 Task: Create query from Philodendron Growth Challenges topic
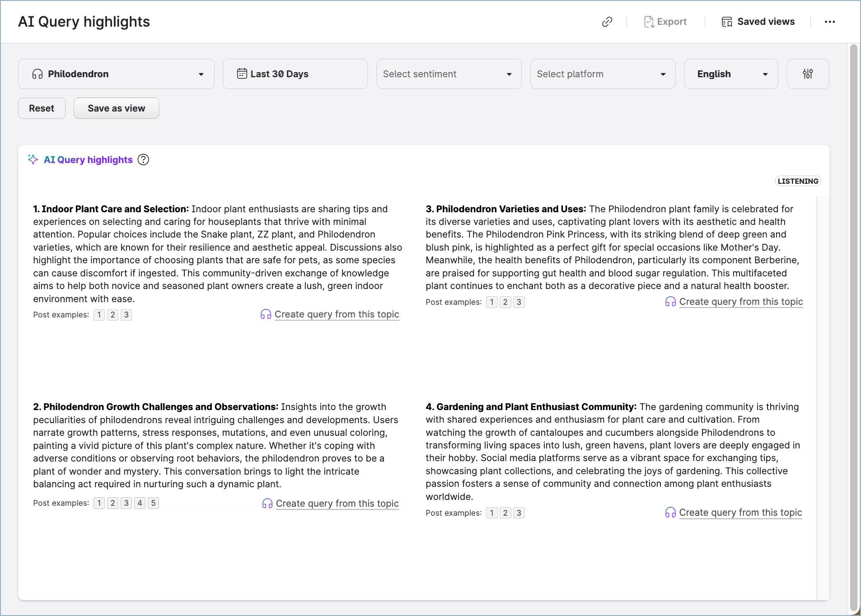point(337,504)
